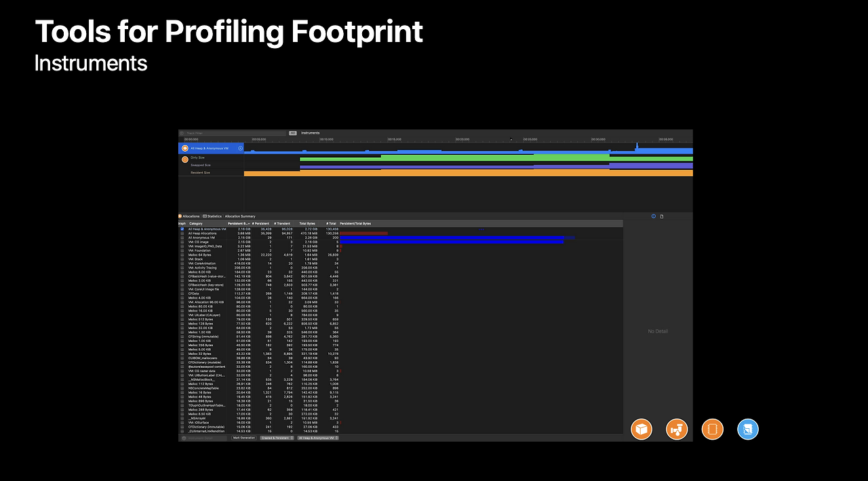Screen dimensions: 868x481
Task: Open the Created & Persistent dropdown
Action: click(x=277, y=438)
